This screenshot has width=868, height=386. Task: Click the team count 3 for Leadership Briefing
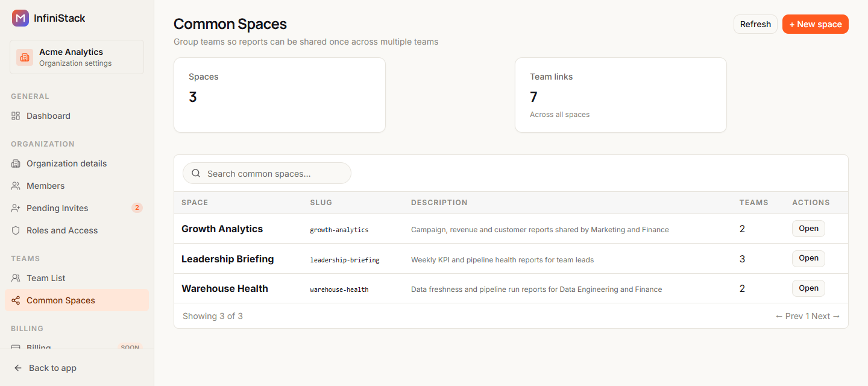[x=743, y=259]
